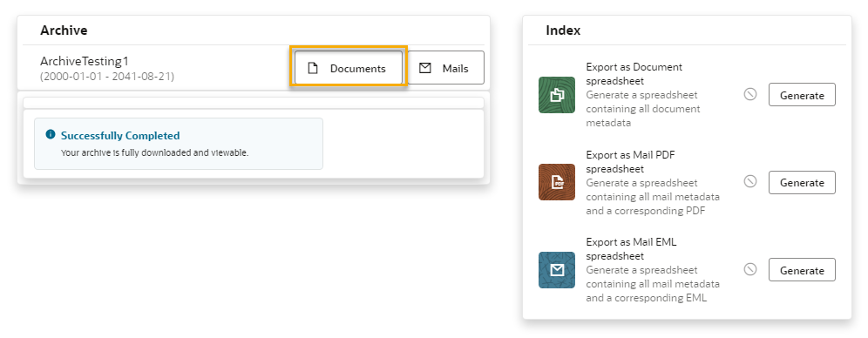The height and width of the screenshot is (338, 868).
Task: Generate the Mail PDF spreadsheet export
Action: coord(802,183)
